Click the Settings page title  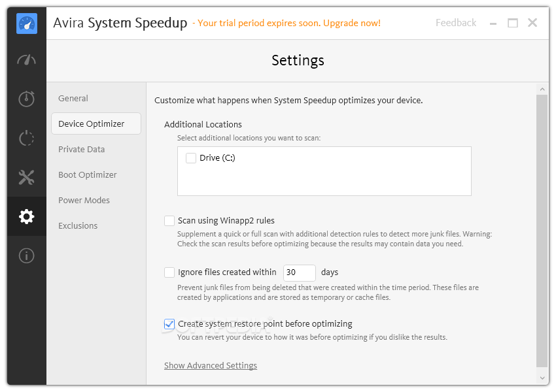click(x=298, y=60)
